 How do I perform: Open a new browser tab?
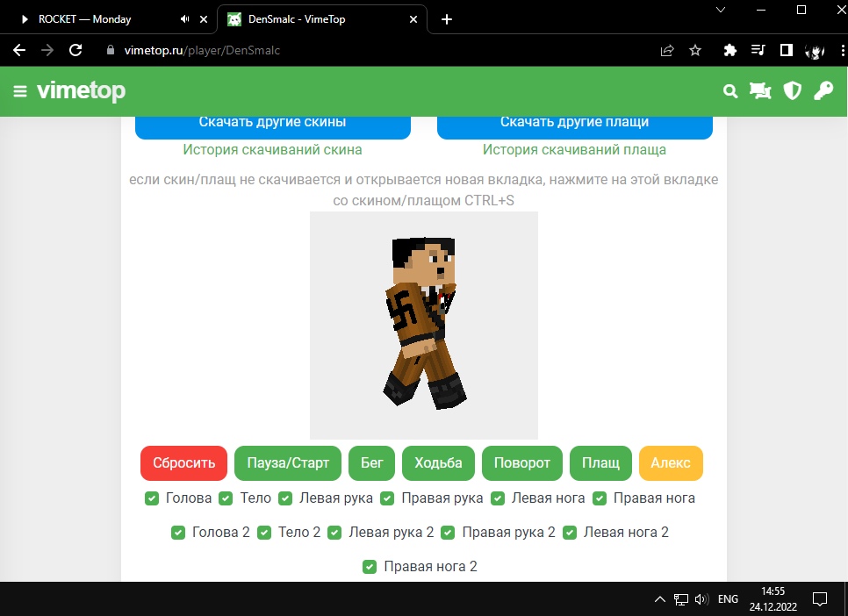(447, 19)
